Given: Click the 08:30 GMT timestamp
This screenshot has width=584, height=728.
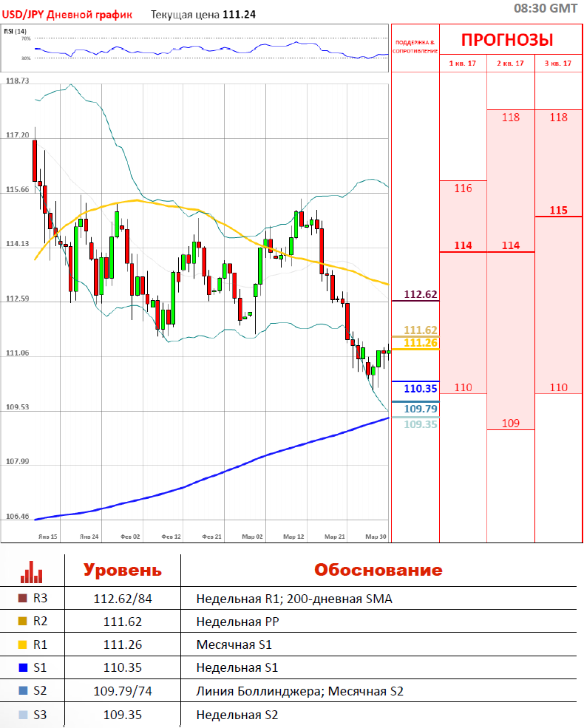Looking at the screenshot, I should 546,8.
